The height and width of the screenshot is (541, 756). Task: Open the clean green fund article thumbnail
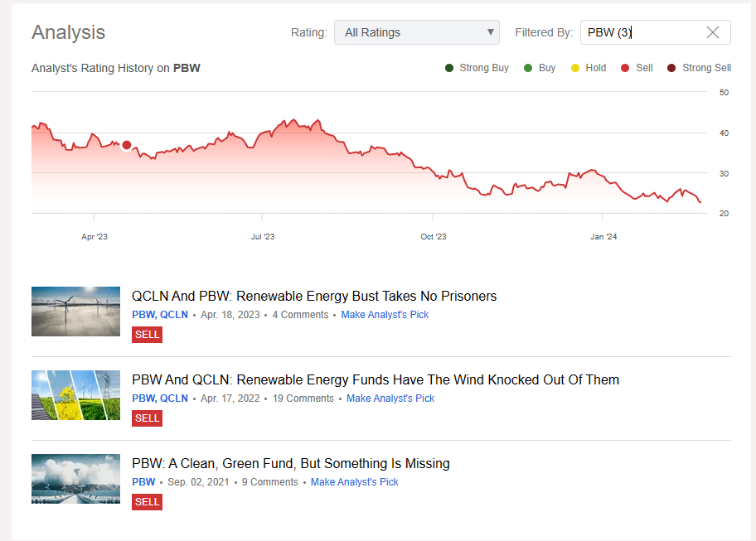point(75,479)
